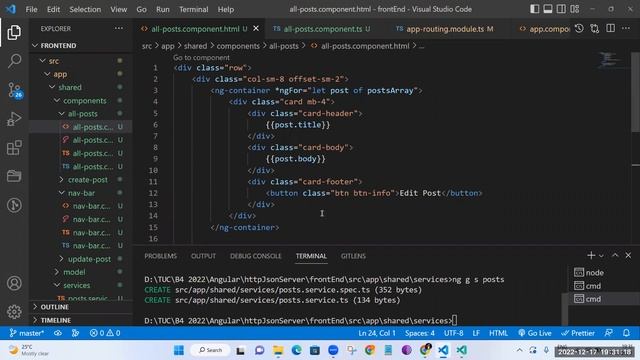Screen dimensions: 640x360
Task: Close the all-posts.component.html tab
Action: pos(256,29)
